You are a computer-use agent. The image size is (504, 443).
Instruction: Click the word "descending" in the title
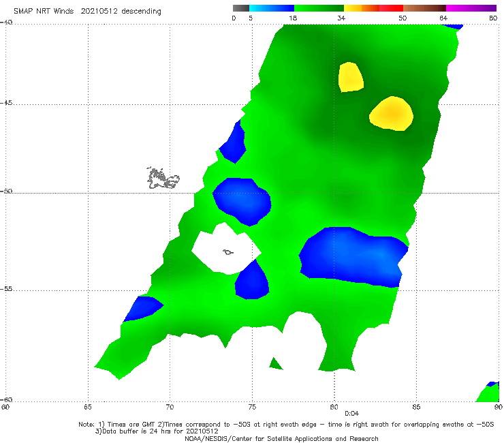pos(141,12)
